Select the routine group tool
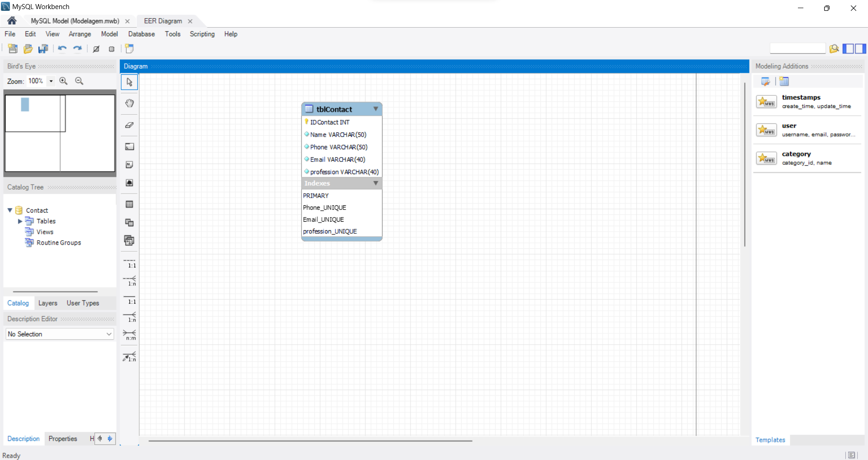The width and height of the screenshot is (868, 460). pyautogui.click(x=129, y=241)
